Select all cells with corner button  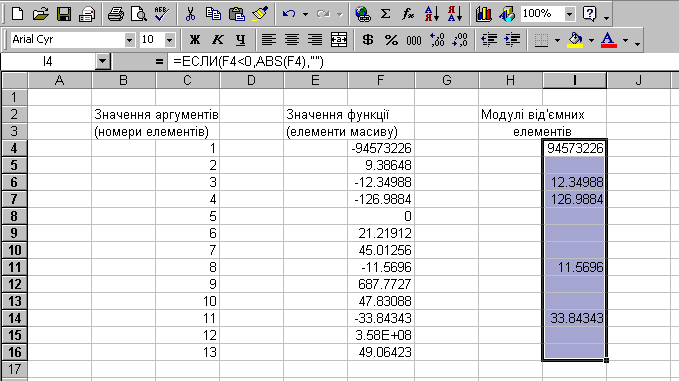click(x=15, y=81)
